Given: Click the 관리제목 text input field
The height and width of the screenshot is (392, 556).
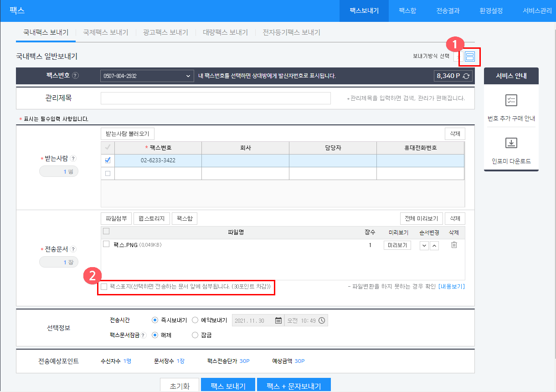Looking at the screenshot, I should pos(216,98).
